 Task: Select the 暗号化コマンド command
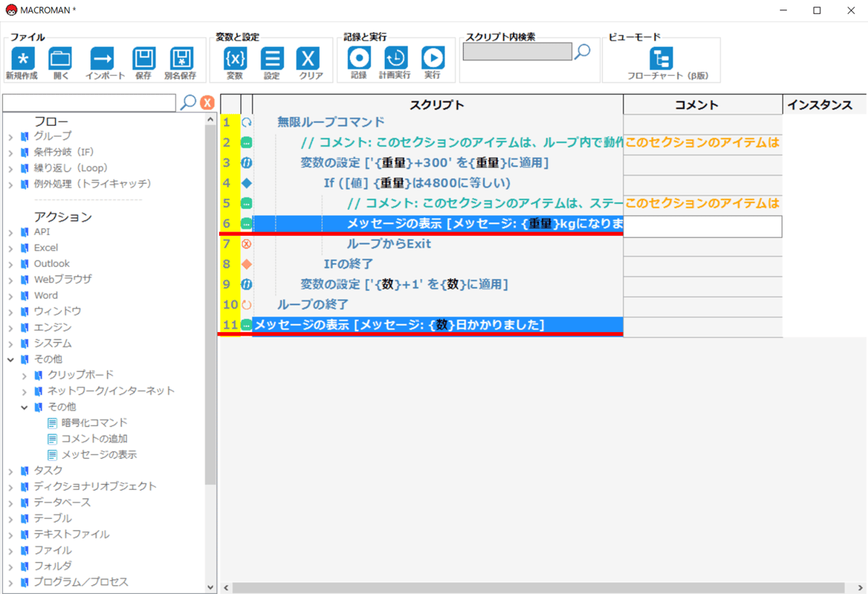[94, 423]
